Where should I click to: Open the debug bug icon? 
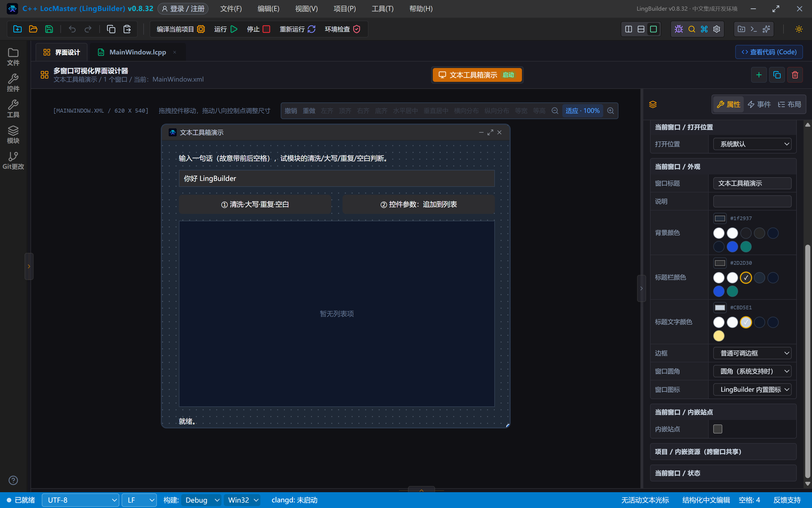click(679, 29)
